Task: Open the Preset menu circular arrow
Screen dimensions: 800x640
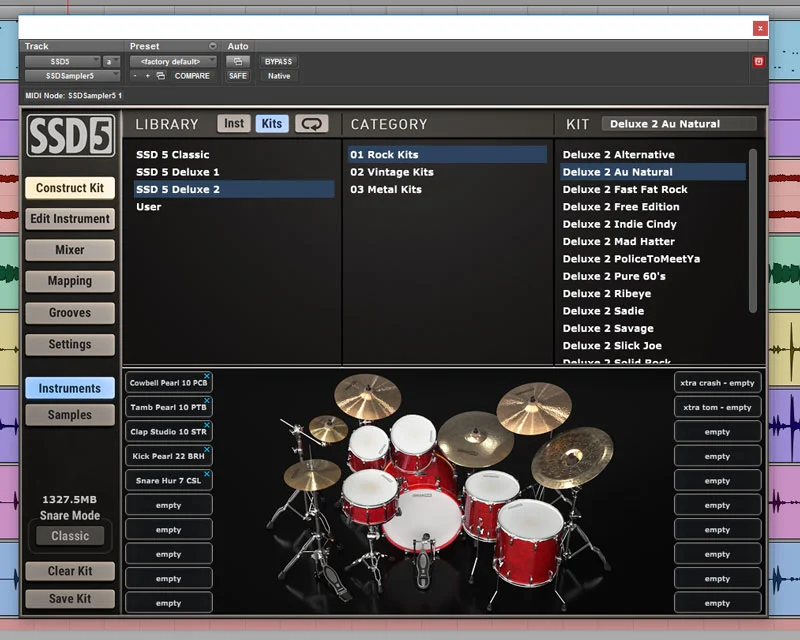Action: pyautogui.click(x=213, y=46)
